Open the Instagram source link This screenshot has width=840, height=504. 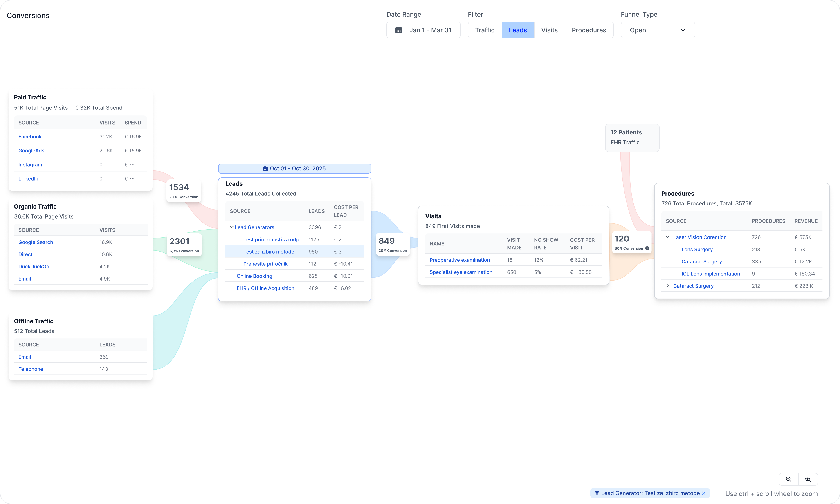30,164
